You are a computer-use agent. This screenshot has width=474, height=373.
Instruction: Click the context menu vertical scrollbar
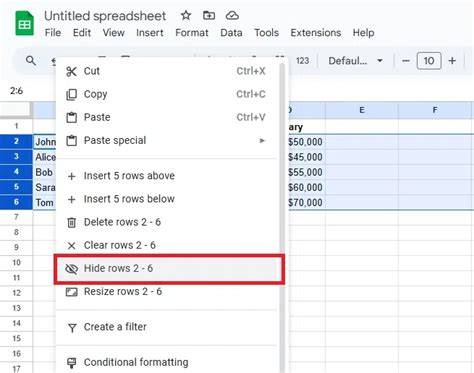(282, 217)
